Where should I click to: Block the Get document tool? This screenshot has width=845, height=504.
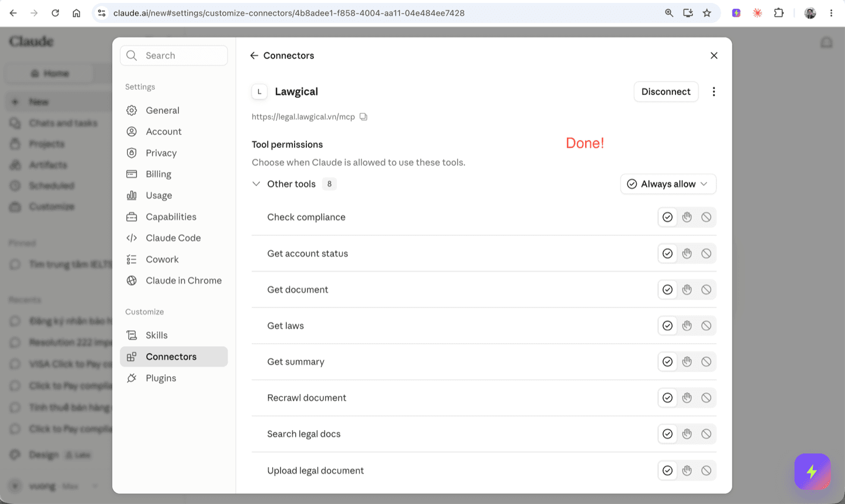pos(707,290)
